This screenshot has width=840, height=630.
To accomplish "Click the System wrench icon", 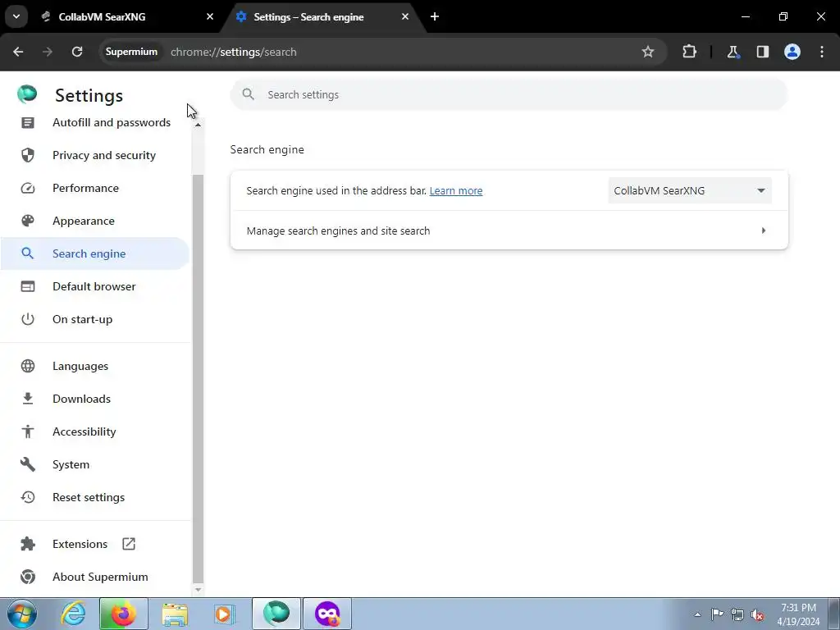I will [x=28, y=464].
